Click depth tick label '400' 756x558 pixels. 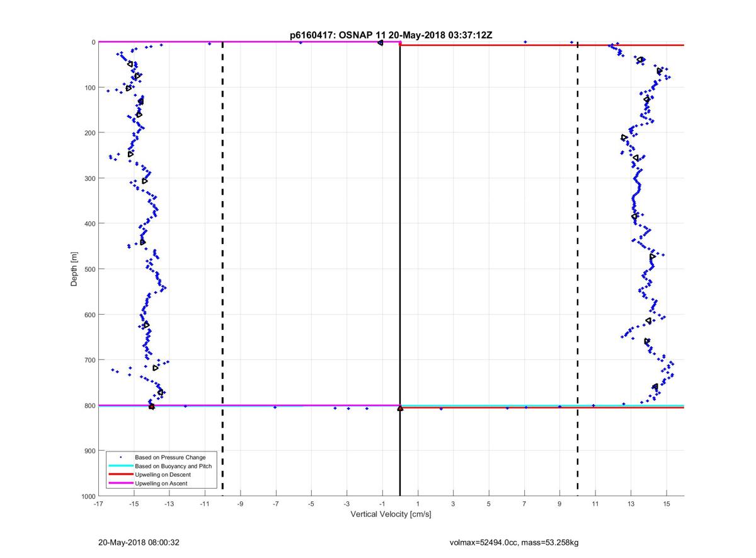click(89, 224)
